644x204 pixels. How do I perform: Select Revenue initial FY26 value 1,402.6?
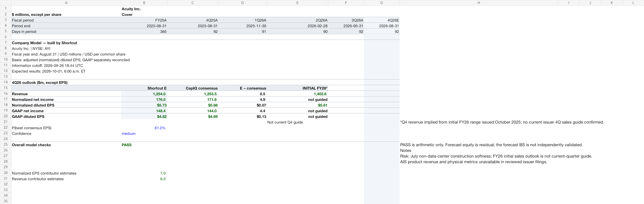[297, 94]
